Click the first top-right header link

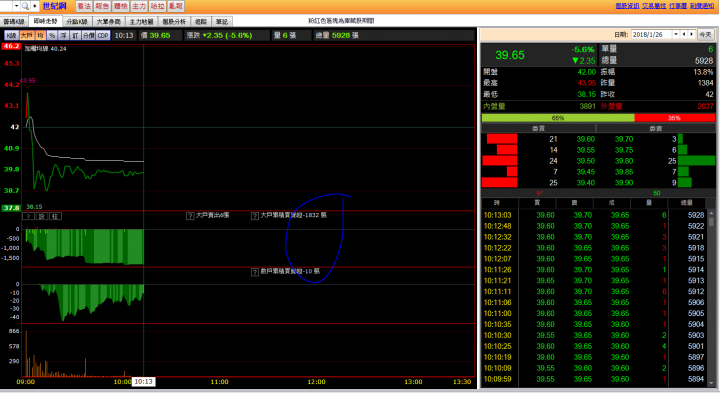(x=627, y=6)
